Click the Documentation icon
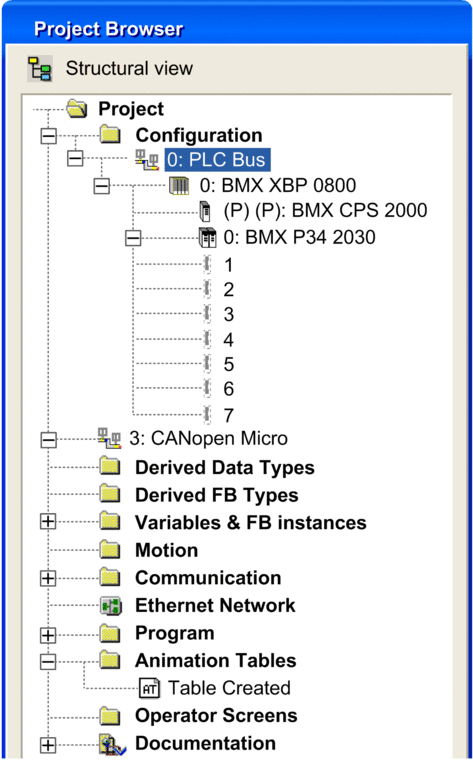 (x=112, y=744)
